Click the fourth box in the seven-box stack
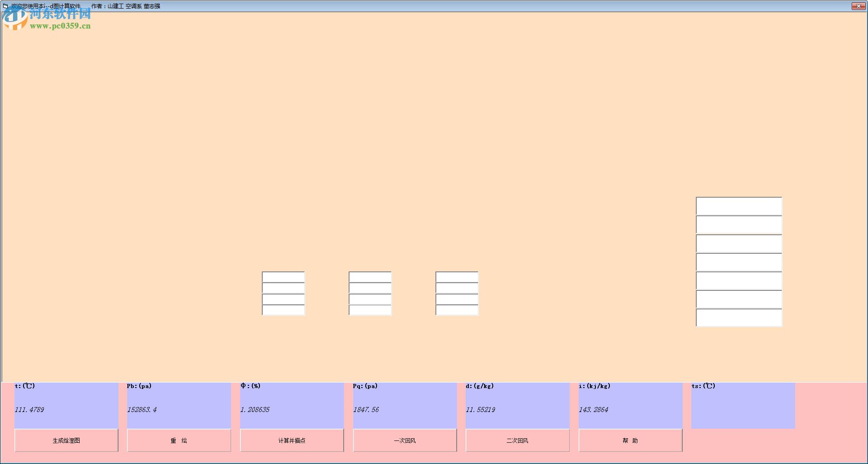This screenshot has width=868, height=464. (739, 262)
